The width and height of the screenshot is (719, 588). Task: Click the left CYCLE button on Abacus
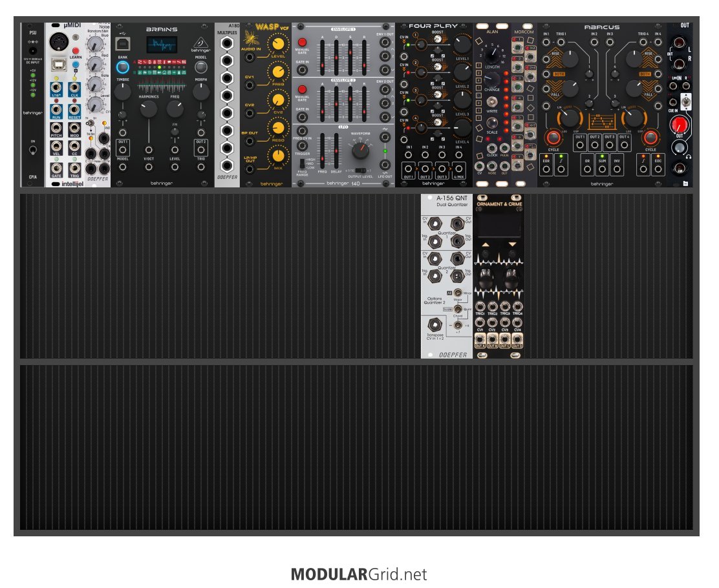[553, 138]
